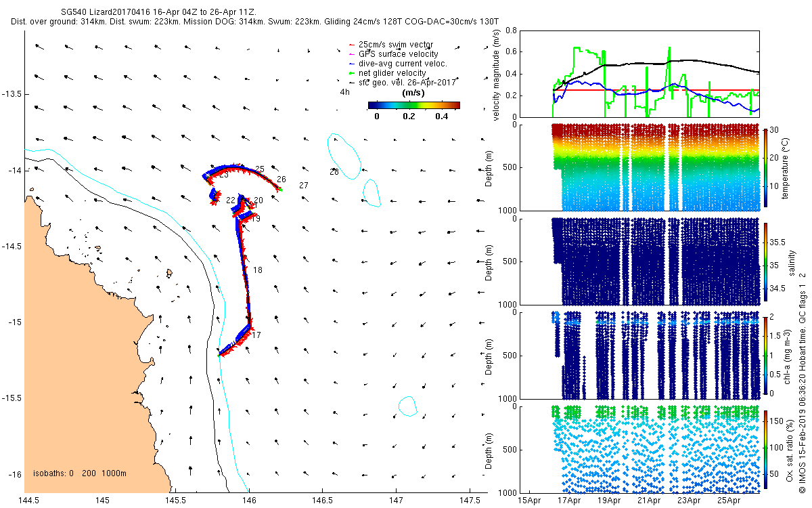812x508 pixels.
Task: Click the '0.6' velocity magnitude tick
Action: point(512,52)
